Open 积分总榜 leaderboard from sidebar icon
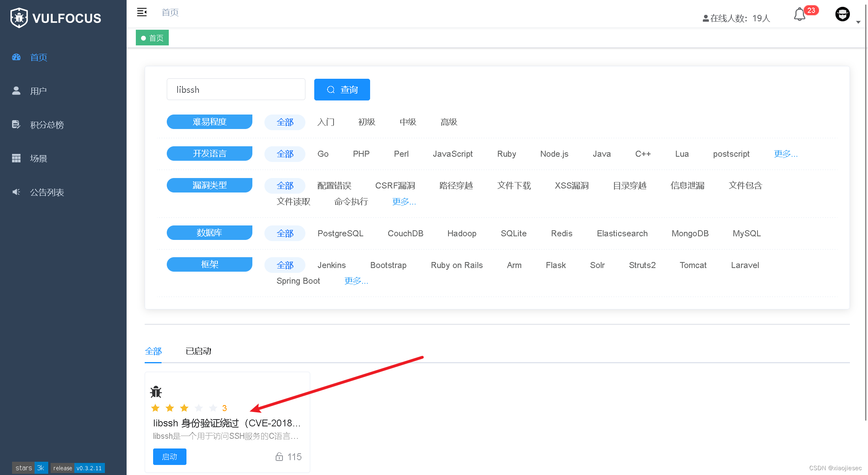868x475 pixels. coord(16,125)
